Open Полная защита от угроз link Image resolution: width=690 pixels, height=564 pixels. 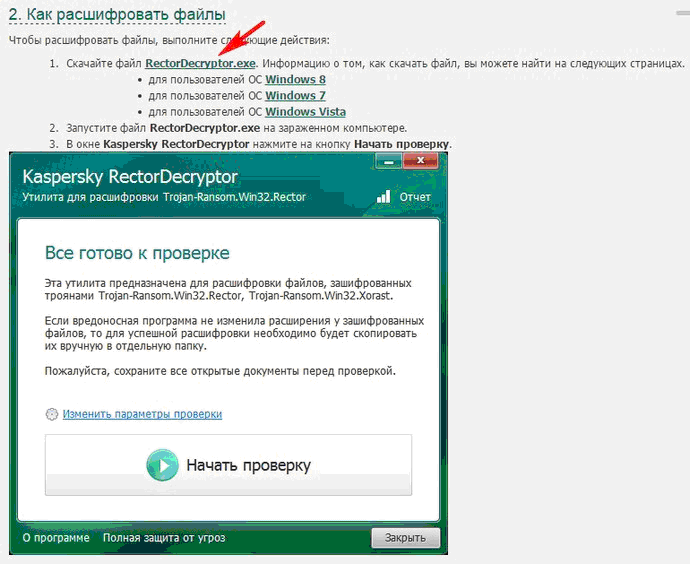[x=164, y=538]
